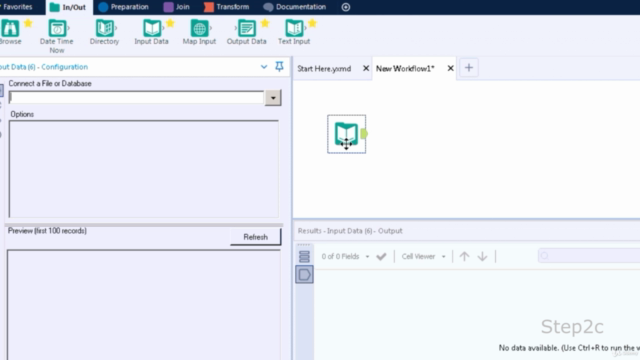640x360 pixels.
Task: Pin the Configuration window
Action: pyautogui.click(x=279, y=67)
